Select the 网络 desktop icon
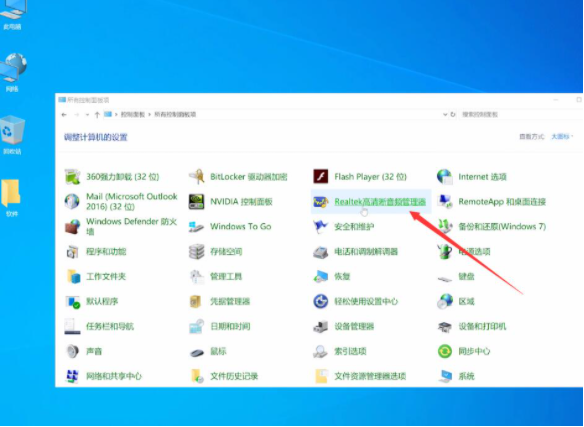584x427 pixels. coord(12,73)
